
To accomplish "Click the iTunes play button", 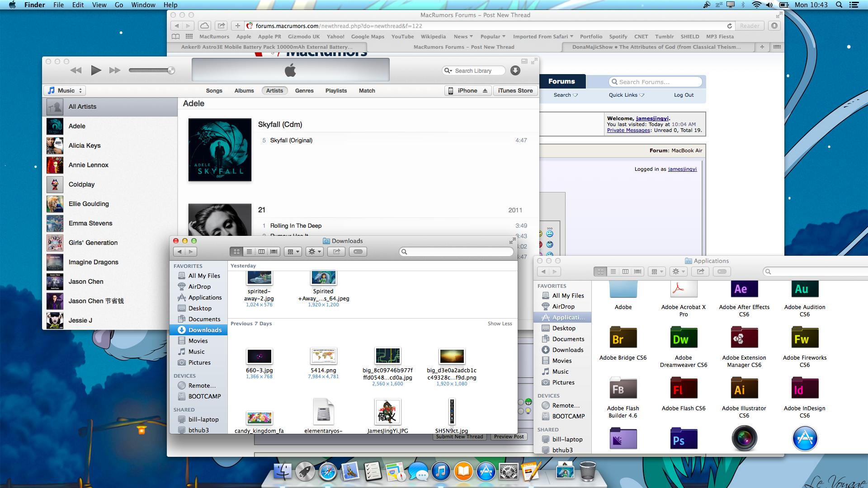I will point(96,70).
